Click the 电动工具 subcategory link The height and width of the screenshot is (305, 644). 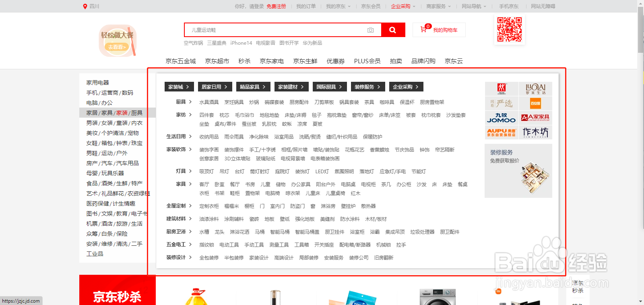pos(229,245)
